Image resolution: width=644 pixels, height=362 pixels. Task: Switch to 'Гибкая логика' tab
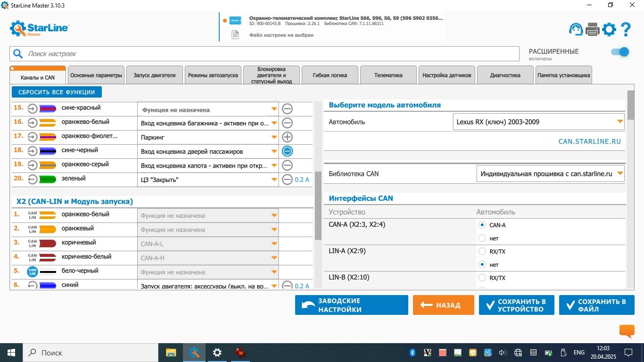(330, 75)
